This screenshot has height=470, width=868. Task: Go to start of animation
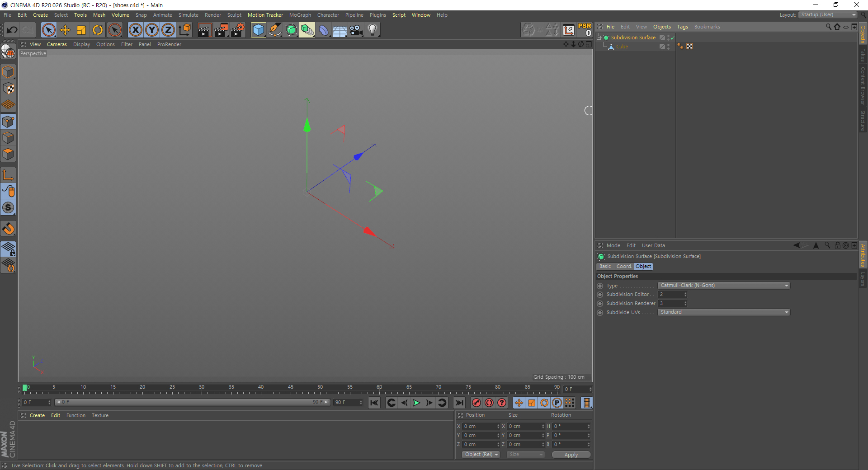click(x=374, y=403)
